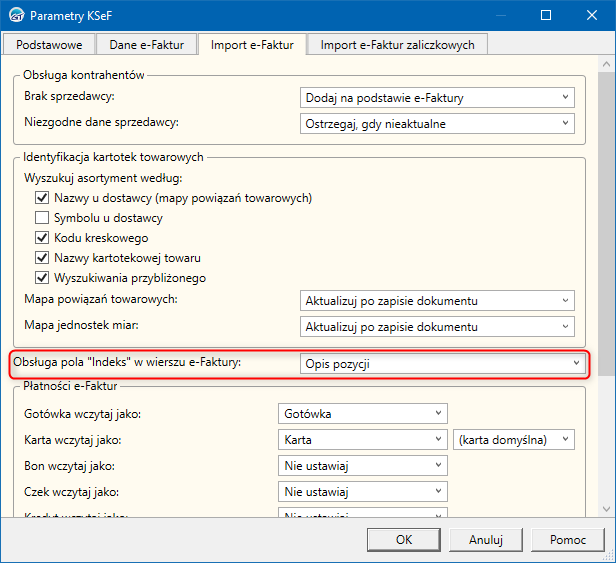Screen dimensions: 616x563
Task: Toggle 'Nazwy u dostawcy' checkbox
Action: [x=42, y=198]
